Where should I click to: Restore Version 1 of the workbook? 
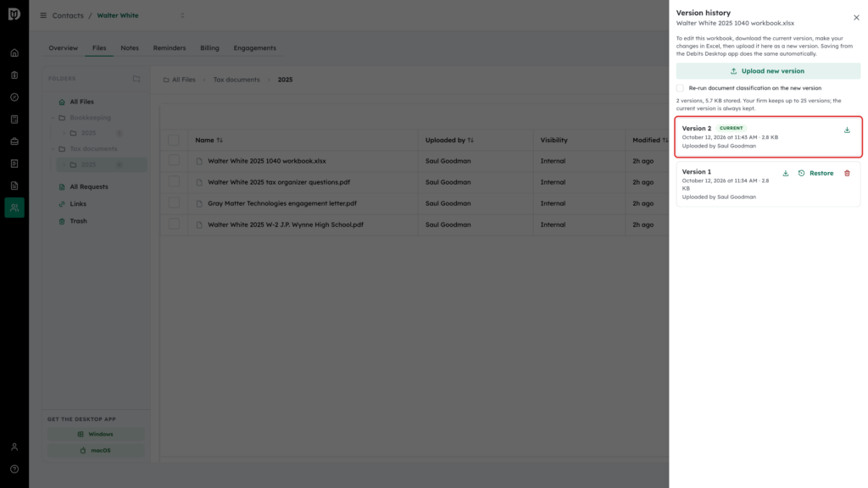point(816,173)
